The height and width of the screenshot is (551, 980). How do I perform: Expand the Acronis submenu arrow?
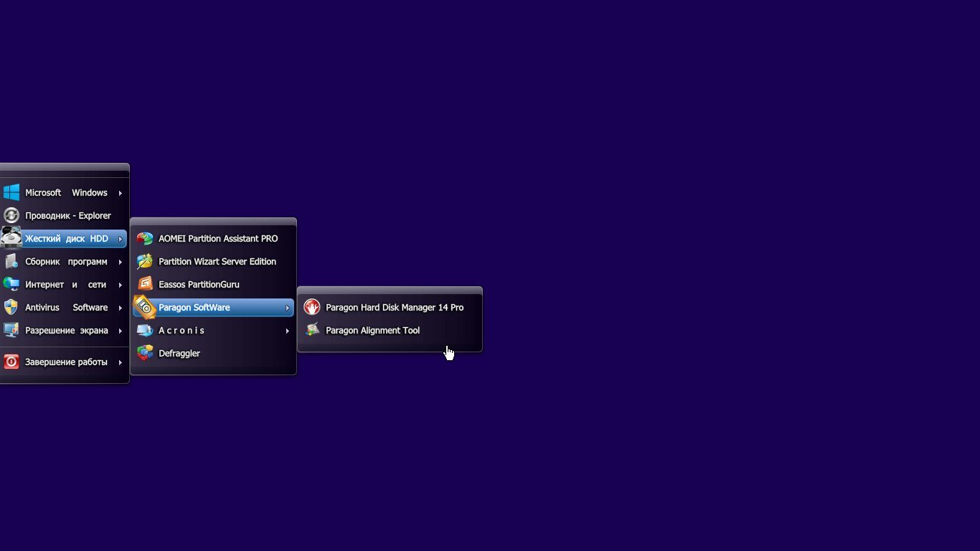[x=288, y=331]
